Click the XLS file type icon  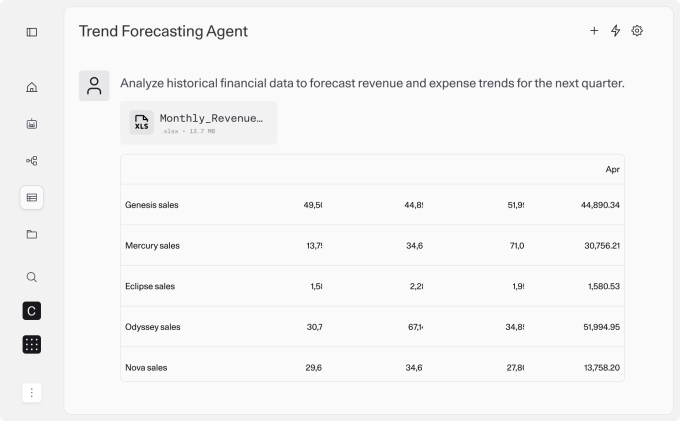point(142,123)
